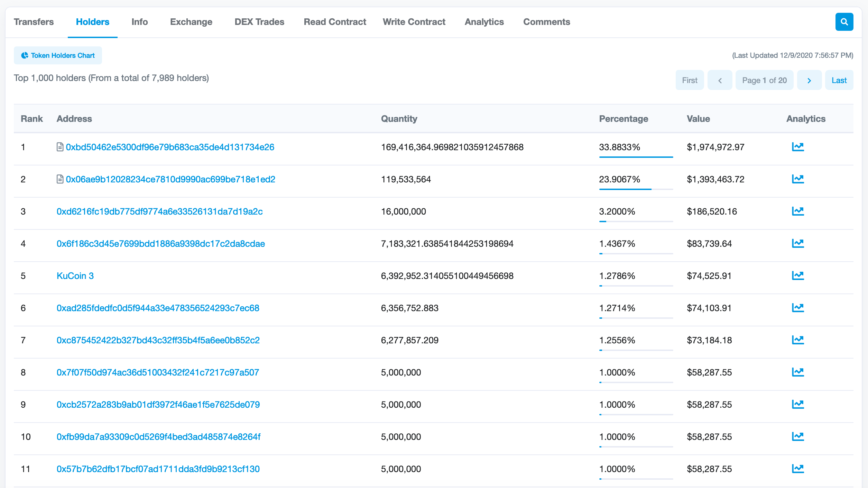Open analytics chart icon for KuCoin 3 row

click(798, 276)
